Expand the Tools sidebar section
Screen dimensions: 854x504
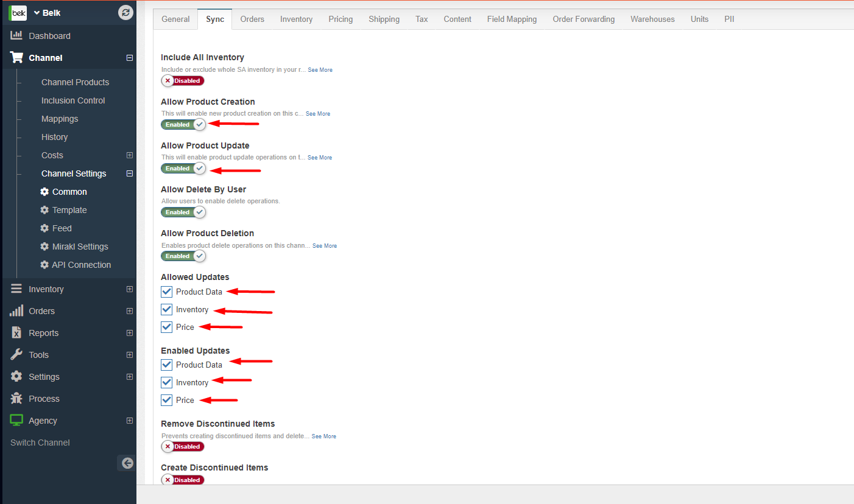129,355
